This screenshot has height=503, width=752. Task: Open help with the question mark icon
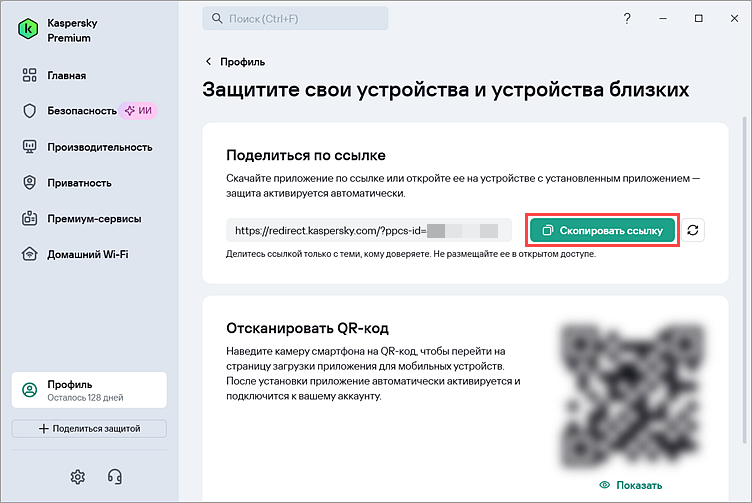tap(627, 19)
